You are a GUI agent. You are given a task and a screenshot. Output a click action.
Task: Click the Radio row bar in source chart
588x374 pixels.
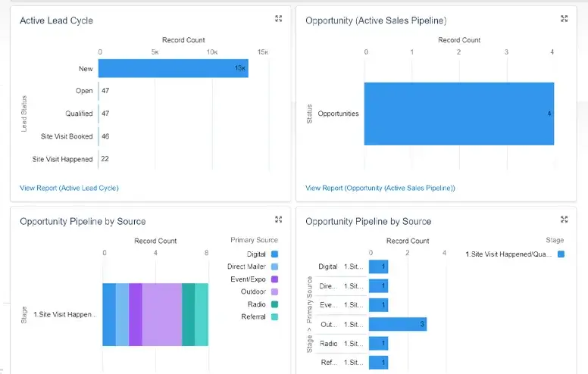click(x=378, y=343)
